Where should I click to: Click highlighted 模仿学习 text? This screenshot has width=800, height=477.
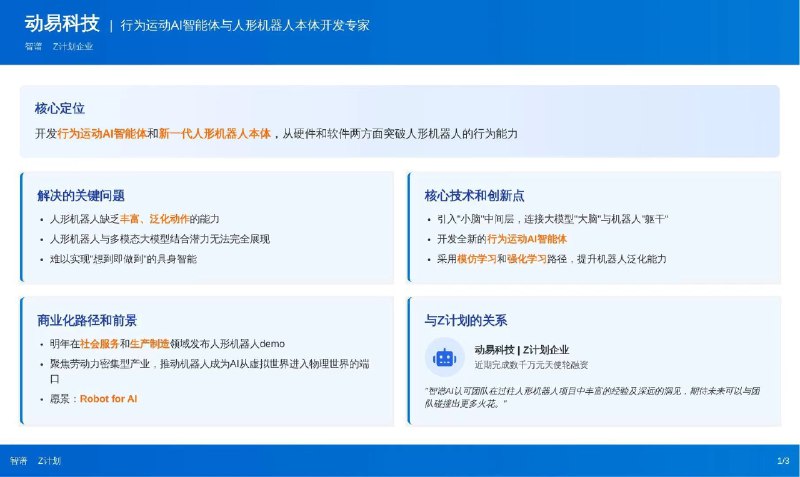click(x=477, y=259)
